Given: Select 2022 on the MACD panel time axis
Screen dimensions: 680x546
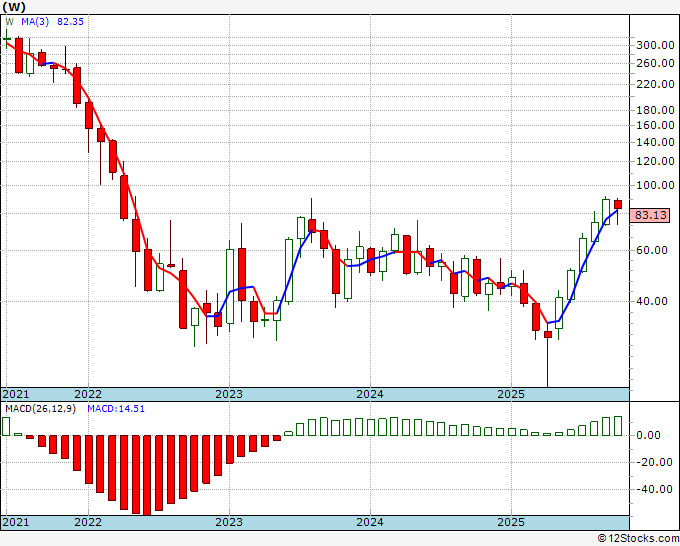Looking at the screenshot, I should click(88, 522).
